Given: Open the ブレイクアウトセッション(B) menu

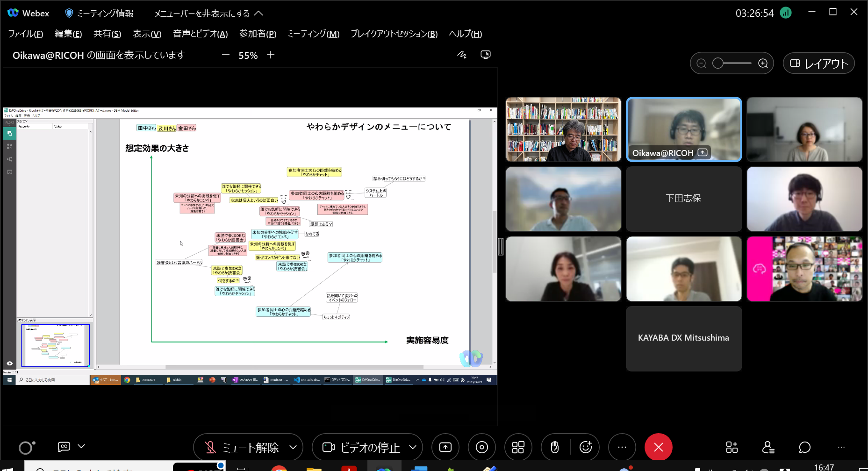Looking at the screenshot, I should point(394,34).
